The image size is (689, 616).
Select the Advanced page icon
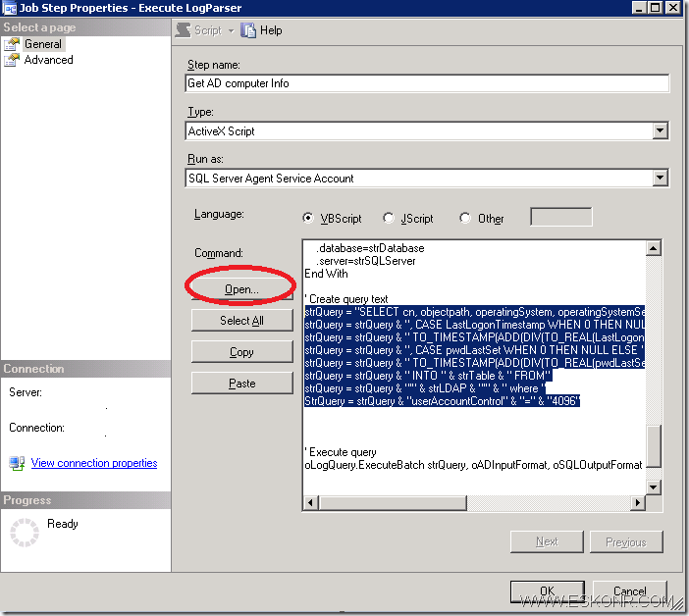(12, 60)
